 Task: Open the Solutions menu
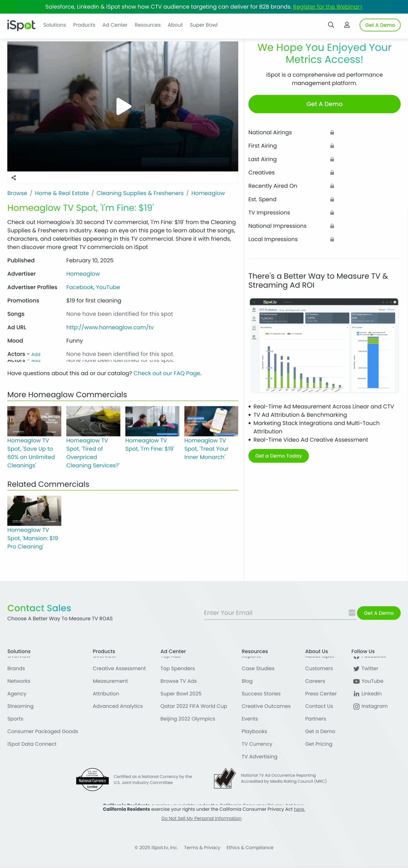click(55, 25)
